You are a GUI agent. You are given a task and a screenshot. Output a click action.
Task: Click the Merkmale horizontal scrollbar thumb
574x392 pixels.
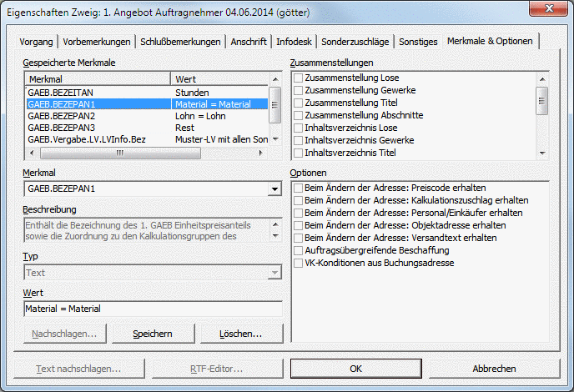tap(120, 153)
